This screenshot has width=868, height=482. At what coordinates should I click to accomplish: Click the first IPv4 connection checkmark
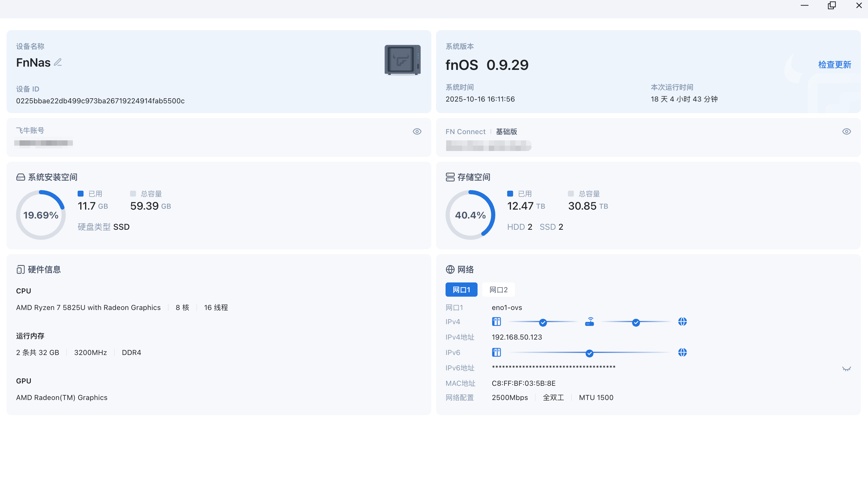click(x=543, y=323)
